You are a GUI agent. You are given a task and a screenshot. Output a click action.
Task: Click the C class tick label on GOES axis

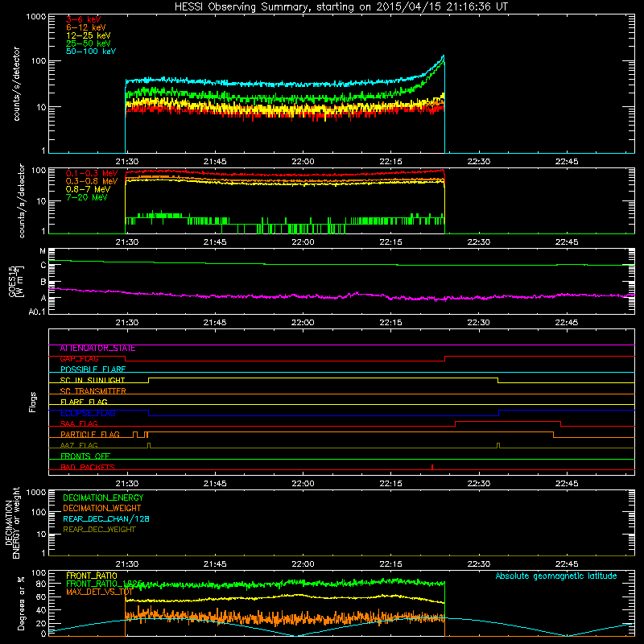pos(43,266)
